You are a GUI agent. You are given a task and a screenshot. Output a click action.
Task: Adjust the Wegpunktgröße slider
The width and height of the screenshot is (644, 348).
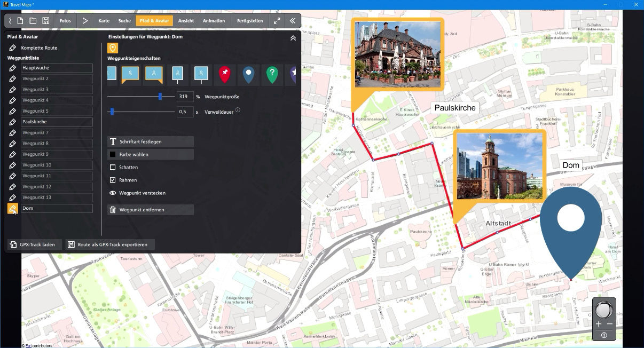[159, 97]
